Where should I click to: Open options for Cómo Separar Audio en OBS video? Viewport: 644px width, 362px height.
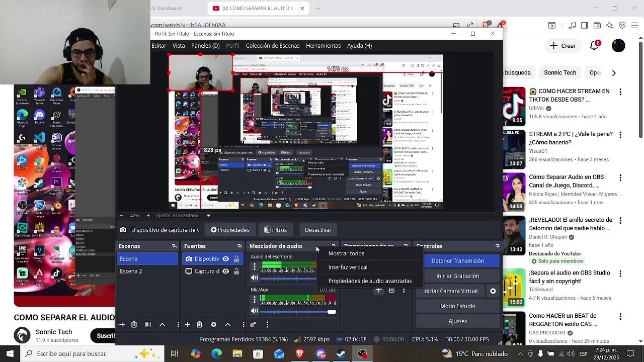pos(620,177)
